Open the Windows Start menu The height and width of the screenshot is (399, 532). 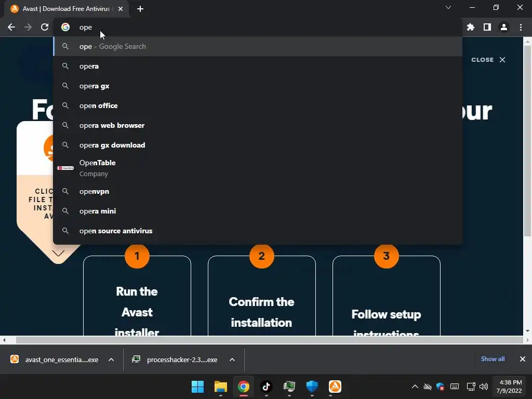(197, 387)
